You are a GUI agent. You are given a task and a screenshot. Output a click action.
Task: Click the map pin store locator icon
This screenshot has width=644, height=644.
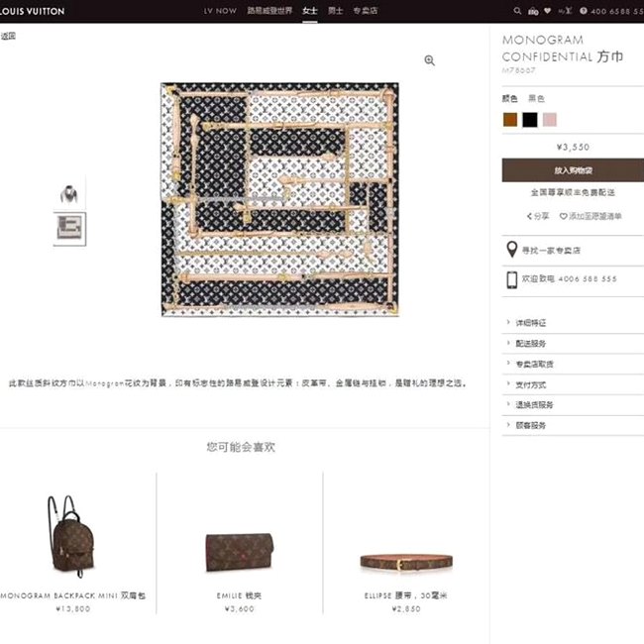pos(512,250)
